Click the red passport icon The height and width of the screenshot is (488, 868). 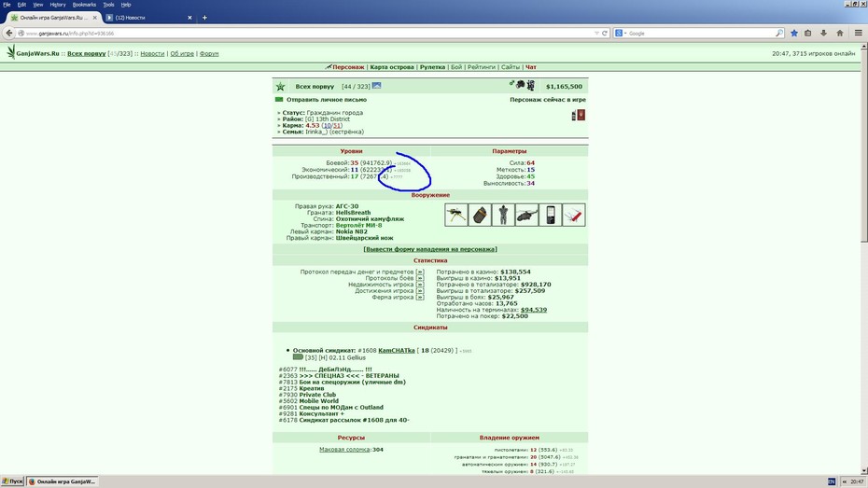(581, 115)
